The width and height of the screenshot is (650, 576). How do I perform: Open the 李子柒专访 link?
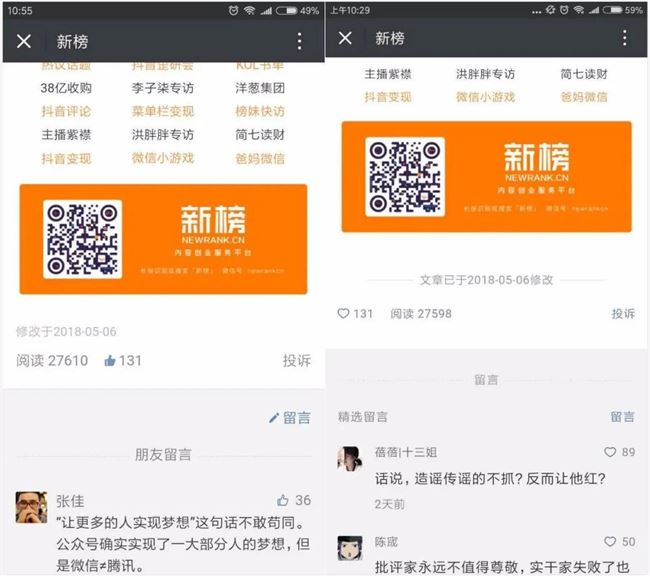(x=162, y=88)
